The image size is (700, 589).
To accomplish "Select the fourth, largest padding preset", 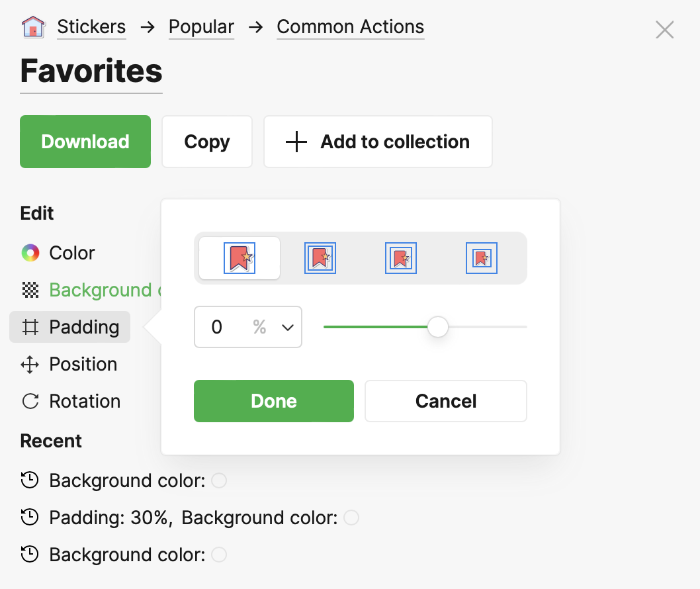I will coord(481,258).
